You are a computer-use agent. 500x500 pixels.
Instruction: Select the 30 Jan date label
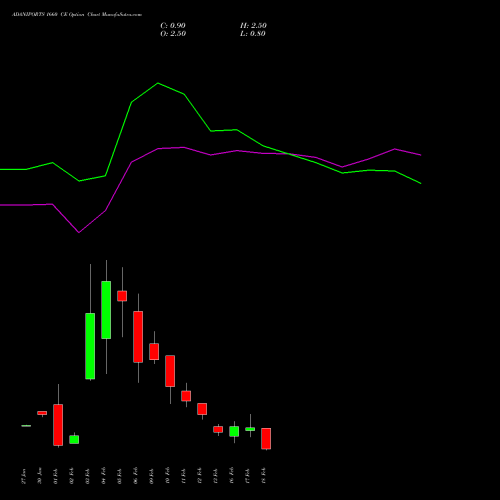(39, 476)
